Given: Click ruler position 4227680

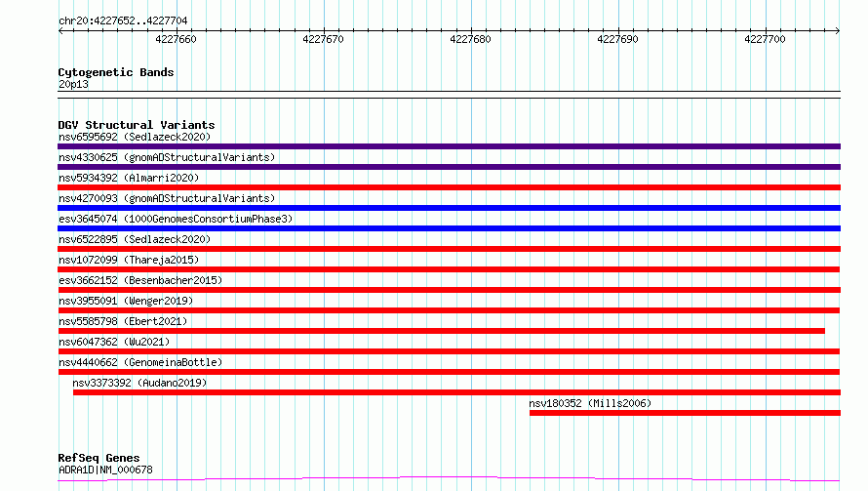Looking at the screenshot, I should click(470, 39).
